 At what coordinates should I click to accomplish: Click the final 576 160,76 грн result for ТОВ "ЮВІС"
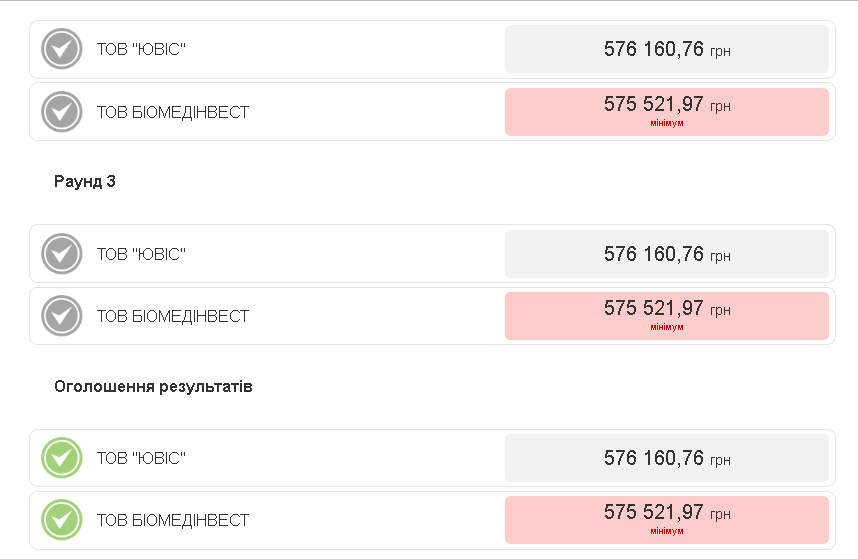(666, 458)
